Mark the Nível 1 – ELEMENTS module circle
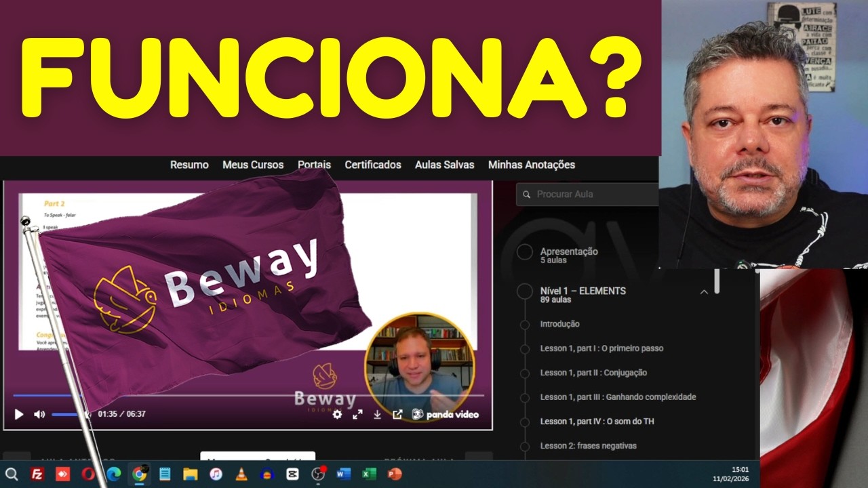The width and height of the screenshot is (868, 488). (525, 291)
